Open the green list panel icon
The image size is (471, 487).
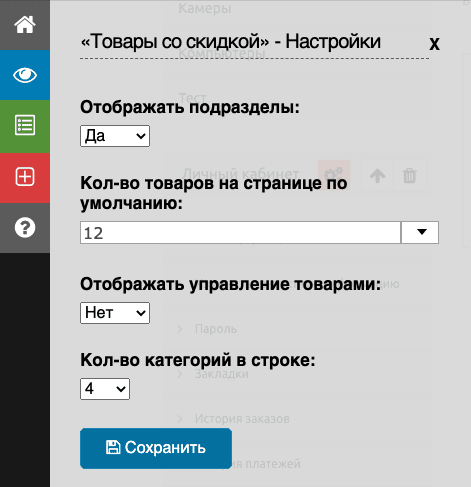25,126
